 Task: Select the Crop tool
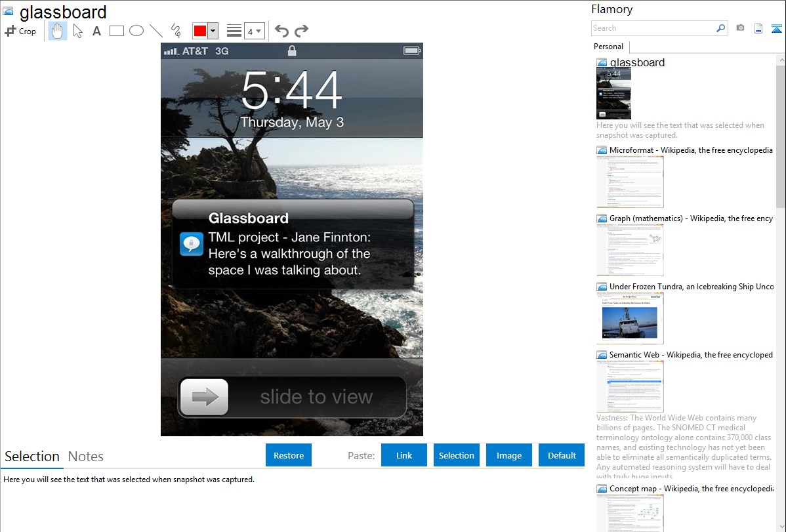click(20, 31)
